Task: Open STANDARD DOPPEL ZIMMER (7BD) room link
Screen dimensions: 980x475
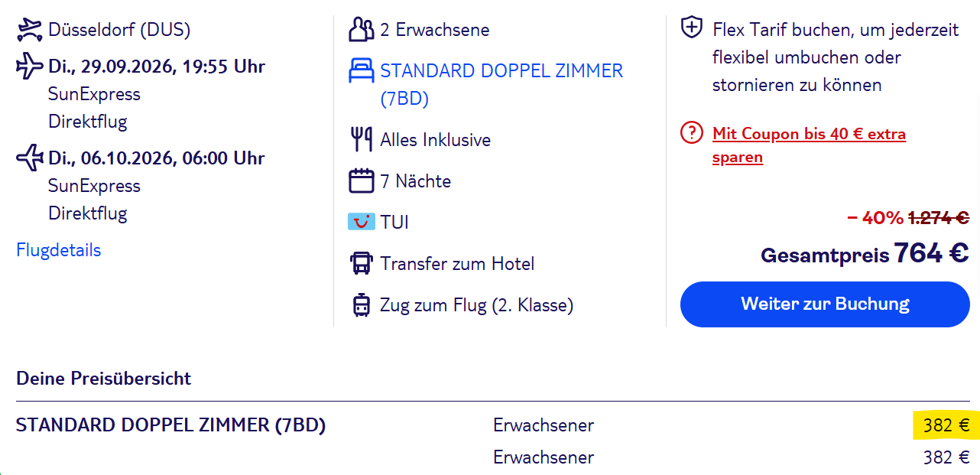Action: (x=501, y=85)
